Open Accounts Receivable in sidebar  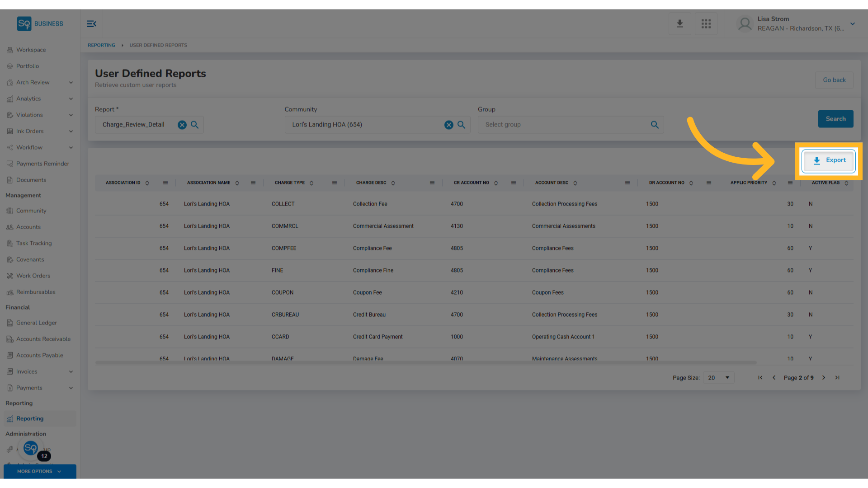point(43,339)
